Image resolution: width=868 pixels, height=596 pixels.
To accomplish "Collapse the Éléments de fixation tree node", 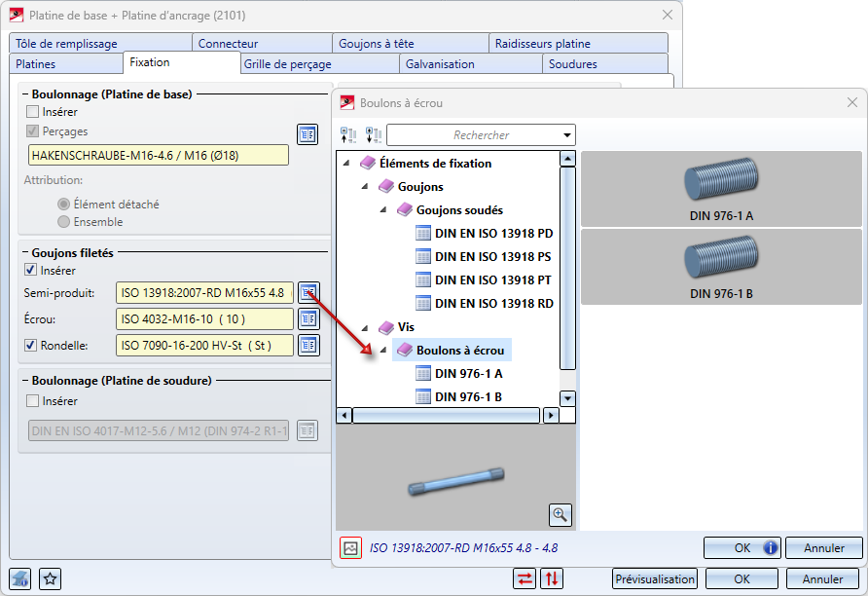I will (346, 163).
